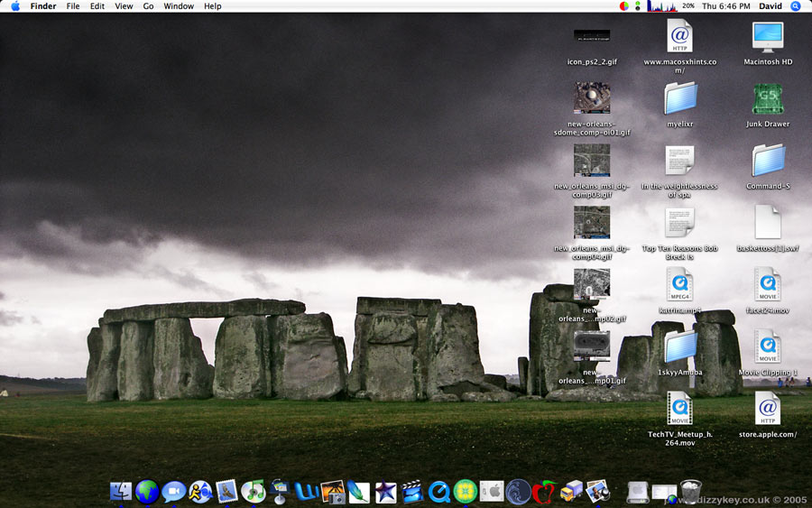Launch iChat from the Dock
Viewport: 812px width, 508px height.
[x=173, y=491]
